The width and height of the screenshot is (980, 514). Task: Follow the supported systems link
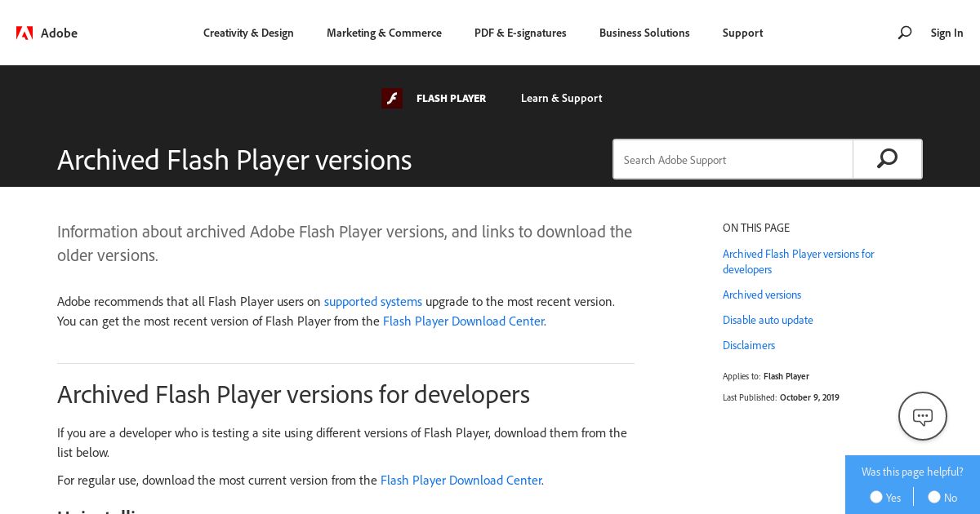[373, 301]
